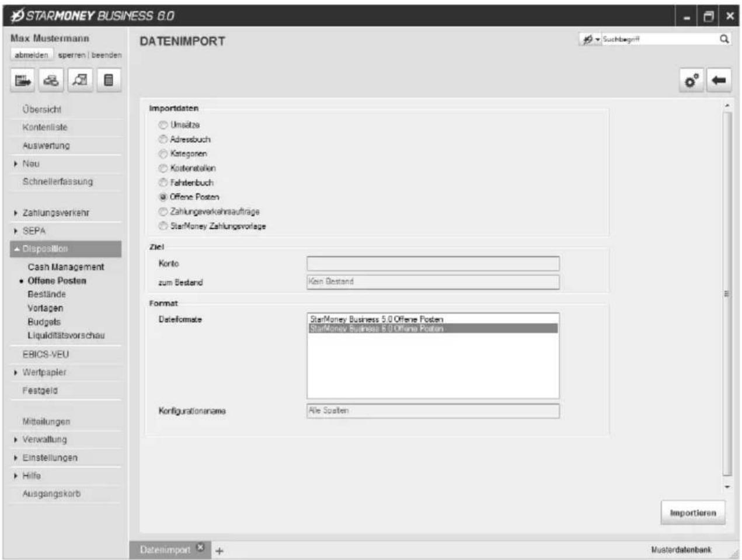Click the scrollbar up arrow
Screen dimensions: 742x560
click(x=727, y=106)
